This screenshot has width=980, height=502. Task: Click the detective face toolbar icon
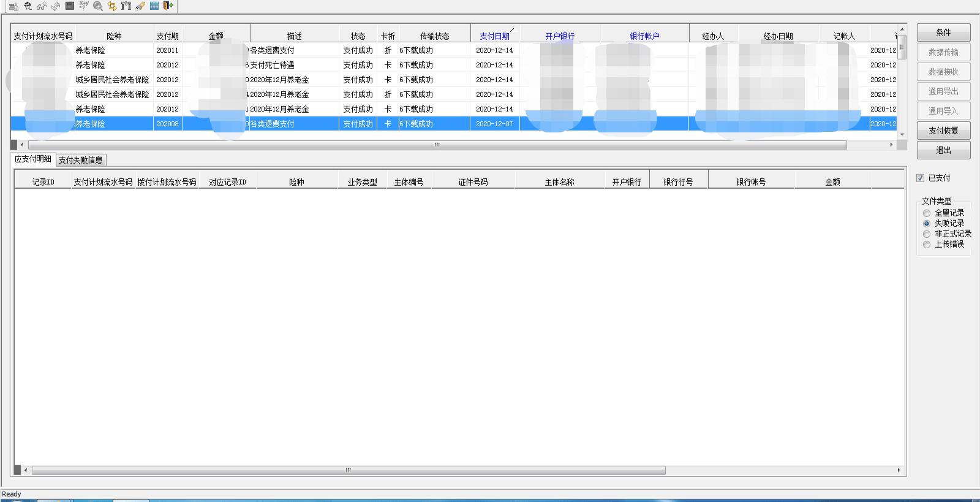tap(28, 6)
